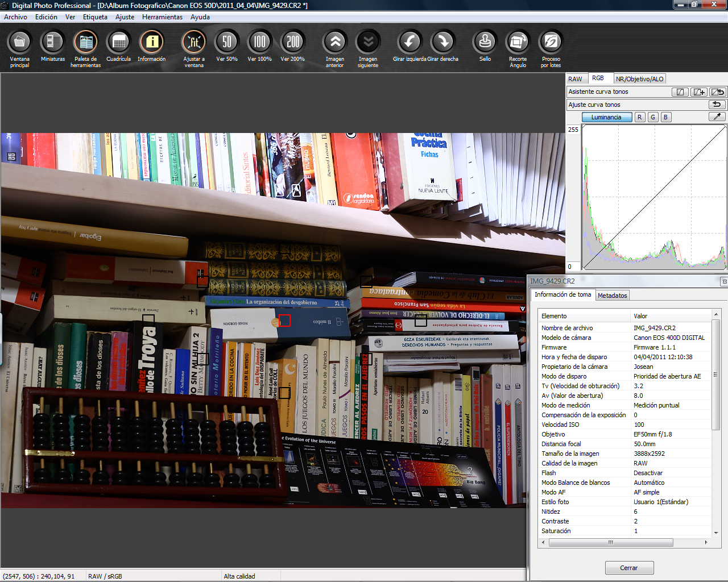Zoom the image with Ver 200%
Screen dimensions: 728x582
(x=292, y=43)
